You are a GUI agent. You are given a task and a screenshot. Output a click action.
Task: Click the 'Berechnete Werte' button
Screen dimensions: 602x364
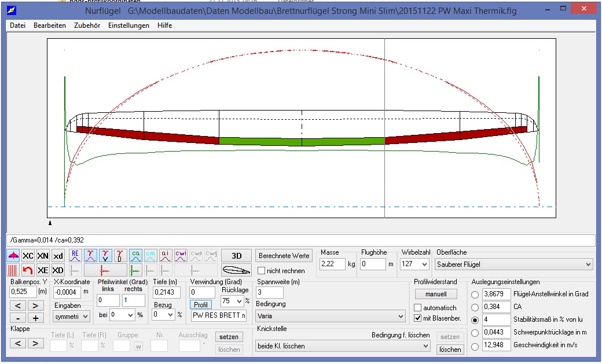[x=284, y=256]
